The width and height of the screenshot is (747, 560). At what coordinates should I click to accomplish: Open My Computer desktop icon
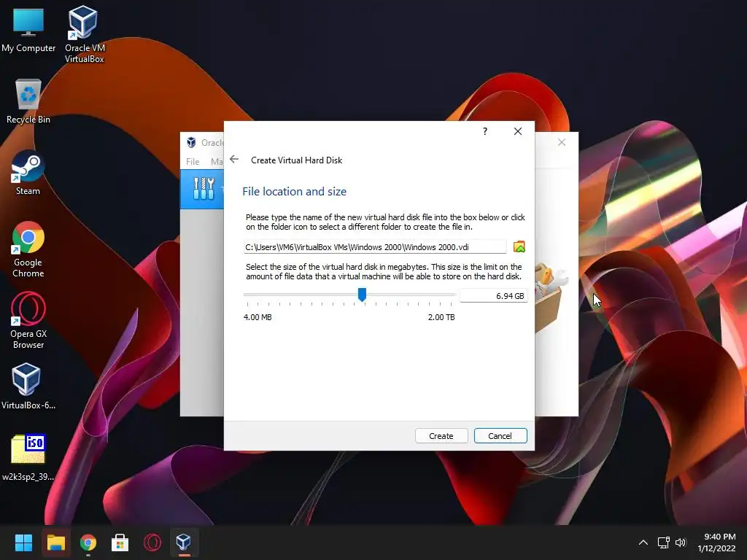[28, 29]
